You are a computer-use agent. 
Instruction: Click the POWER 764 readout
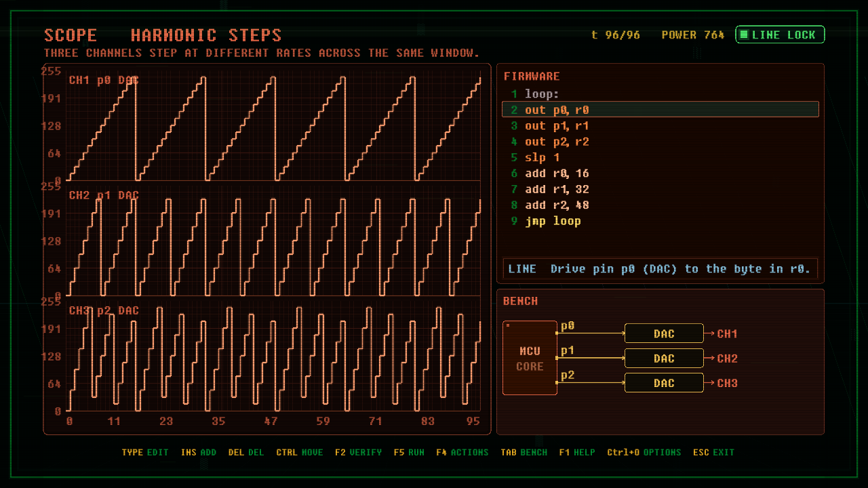coord(693,35)
